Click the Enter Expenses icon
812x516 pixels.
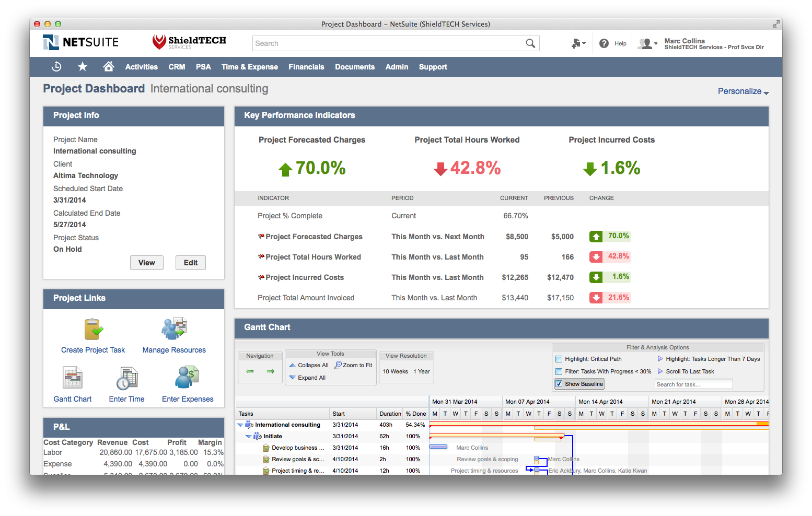tap(187, 378)
